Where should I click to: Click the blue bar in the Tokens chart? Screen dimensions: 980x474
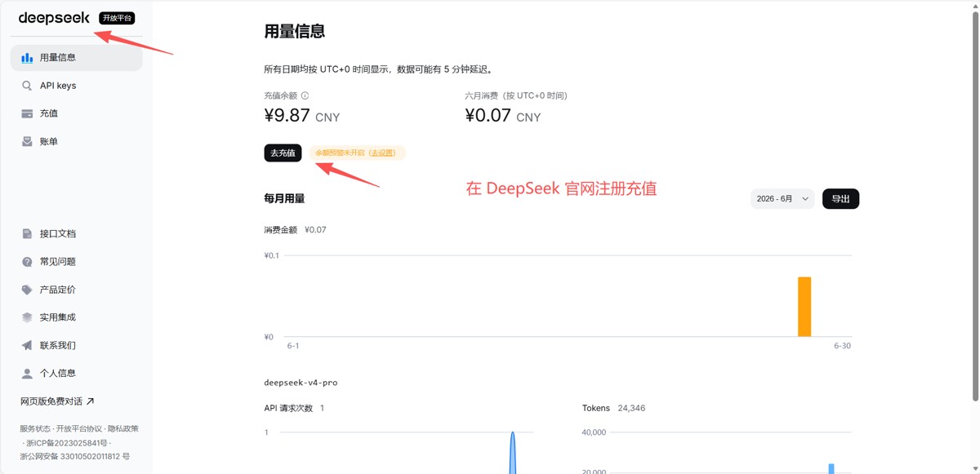tap(831, 468)
